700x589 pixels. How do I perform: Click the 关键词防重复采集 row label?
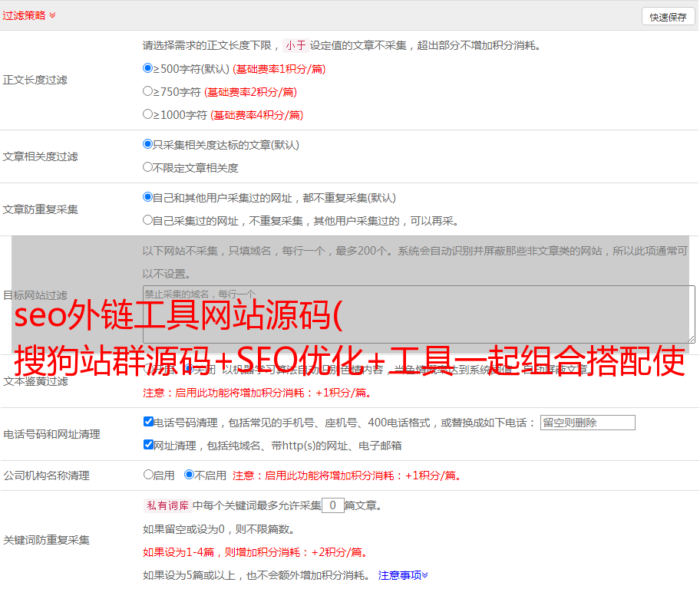[x=46, y=540]
